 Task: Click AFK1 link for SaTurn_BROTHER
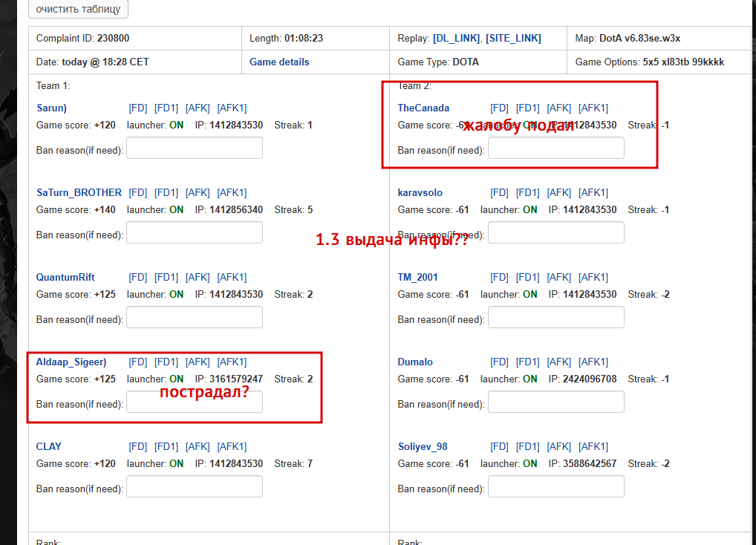[x=232, y=193]
